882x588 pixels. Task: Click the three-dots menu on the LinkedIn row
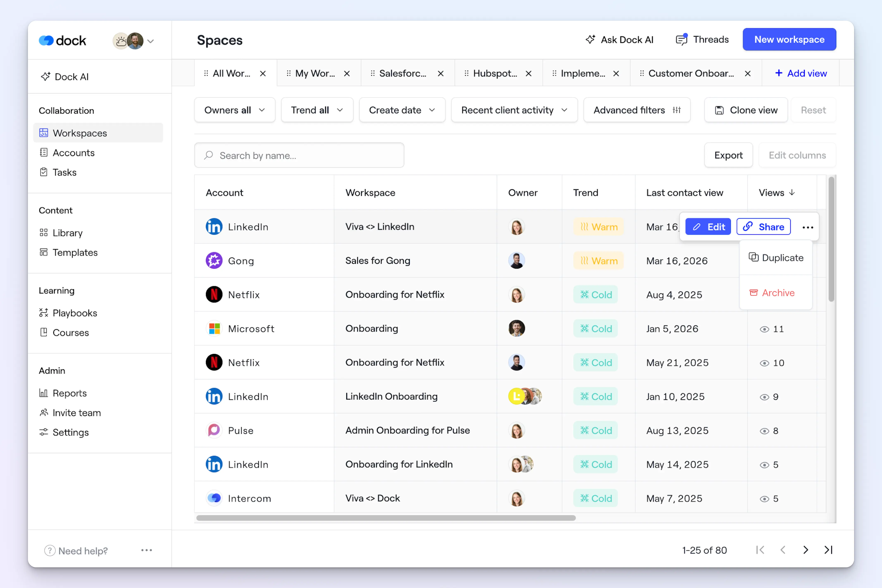807,227
